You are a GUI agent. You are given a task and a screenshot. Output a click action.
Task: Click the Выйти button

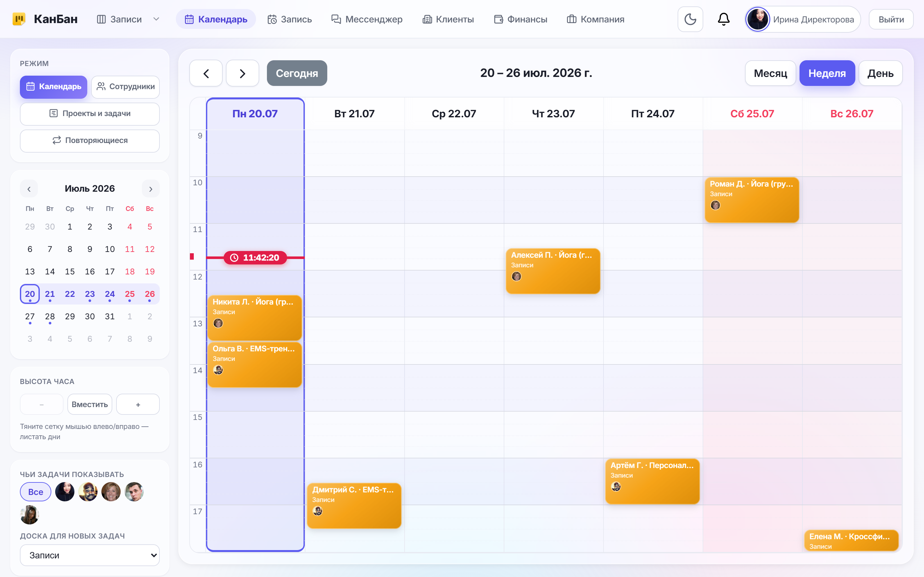[891, 19]
